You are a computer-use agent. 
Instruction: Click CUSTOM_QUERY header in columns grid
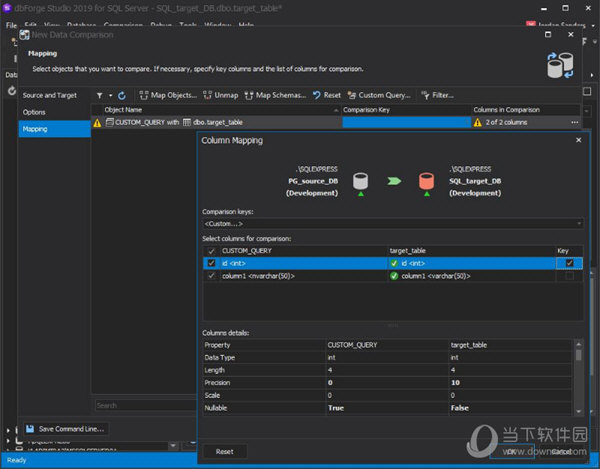pos(304,251)
